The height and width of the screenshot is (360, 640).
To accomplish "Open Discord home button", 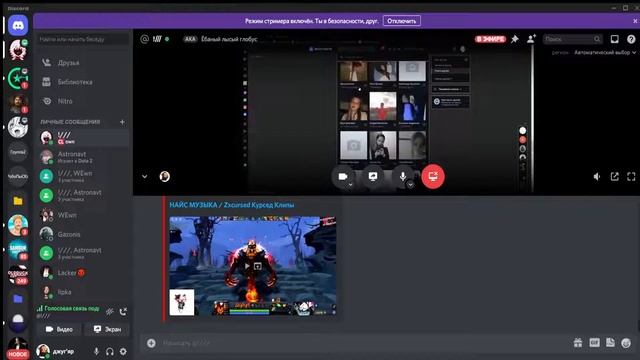I will [x=18, y=26].
